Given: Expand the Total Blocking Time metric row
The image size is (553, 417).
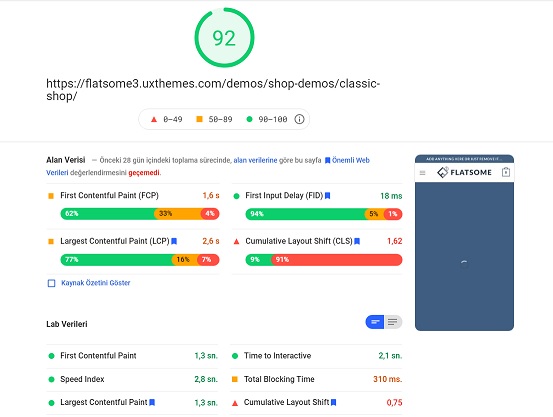Looking at the screenshot, I should 317,380.
